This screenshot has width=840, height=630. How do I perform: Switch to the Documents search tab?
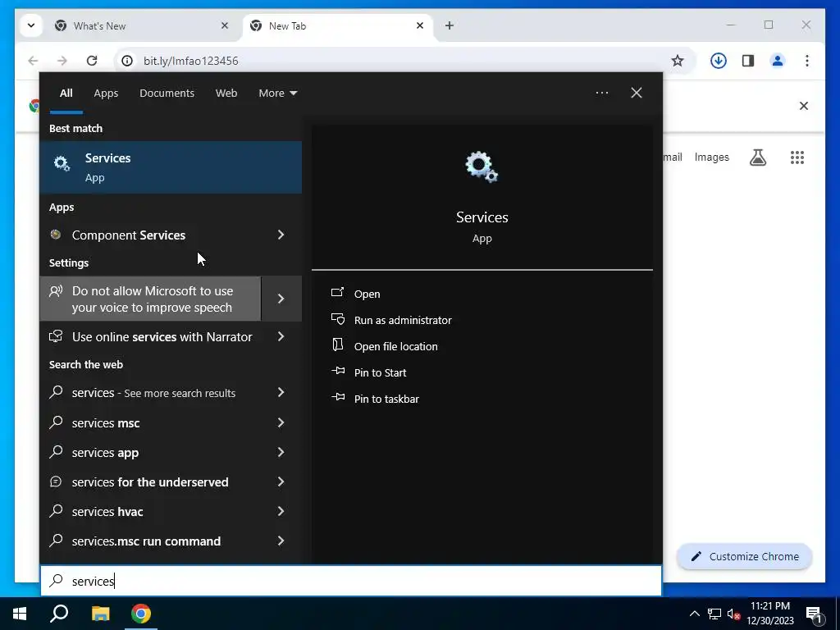pyautogui.click(x=167, y=94)
